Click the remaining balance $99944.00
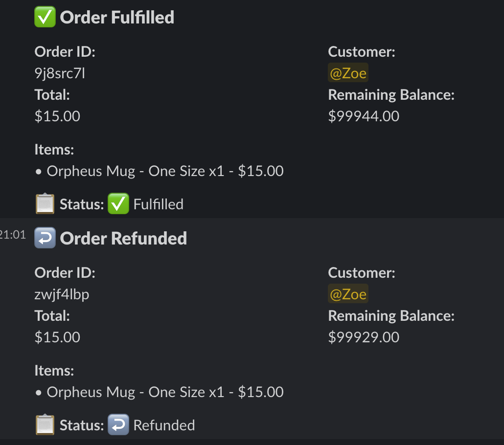Image resolution: width=504 pixels, height=445 pixels. [364, 116]
